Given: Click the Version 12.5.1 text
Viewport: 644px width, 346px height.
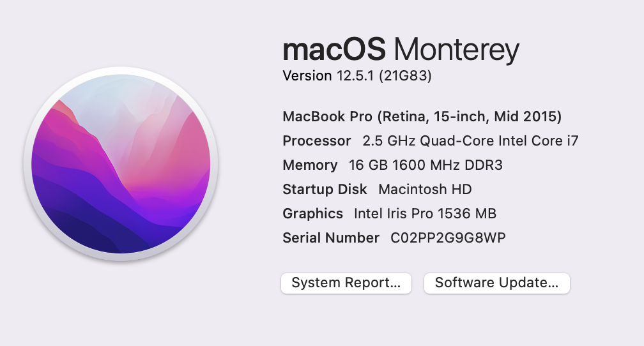Looking at the screenshot, I should (328, 75).
